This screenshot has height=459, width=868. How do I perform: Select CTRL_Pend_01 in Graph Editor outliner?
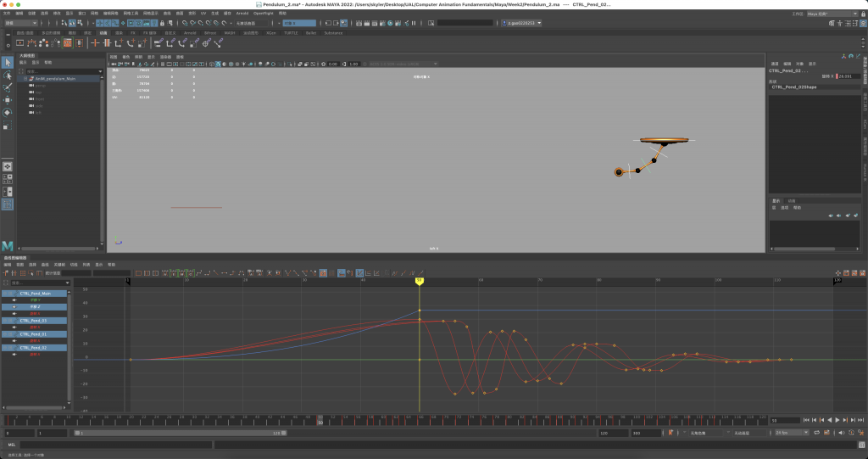(34, 334)
